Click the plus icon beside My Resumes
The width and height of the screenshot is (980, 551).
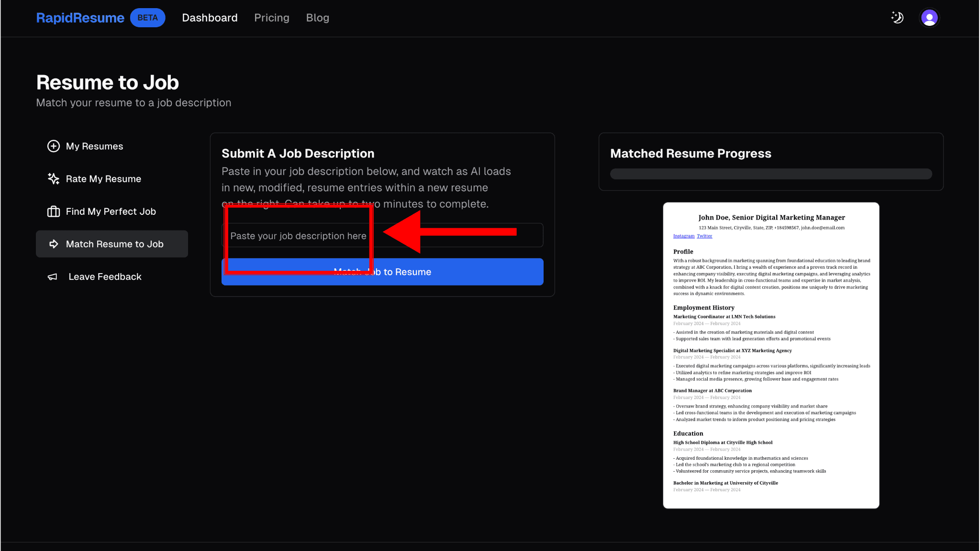pos(54,146)
